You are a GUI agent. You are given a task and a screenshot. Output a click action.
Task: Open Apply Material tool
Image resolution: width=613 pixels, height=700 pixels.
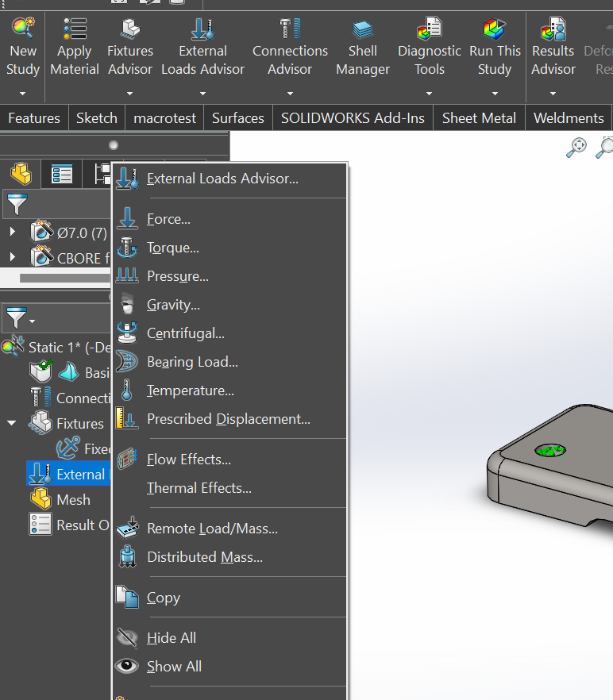(74, 29)
